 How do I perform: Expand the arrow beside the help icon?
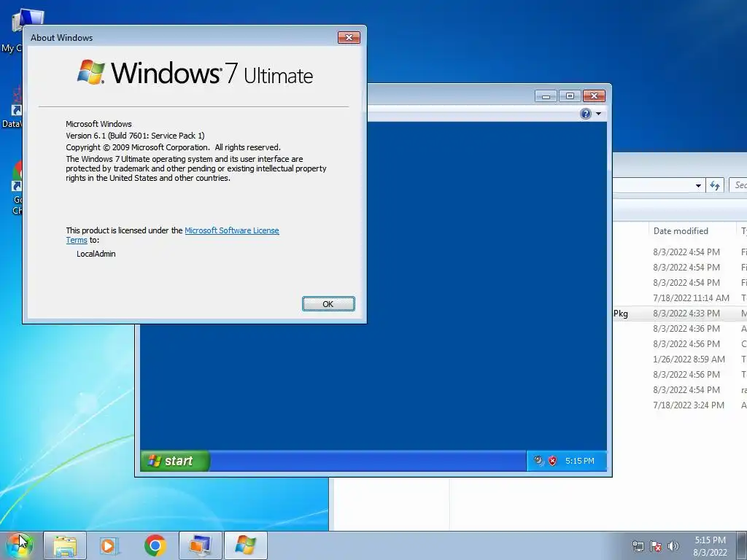[598, 113]
